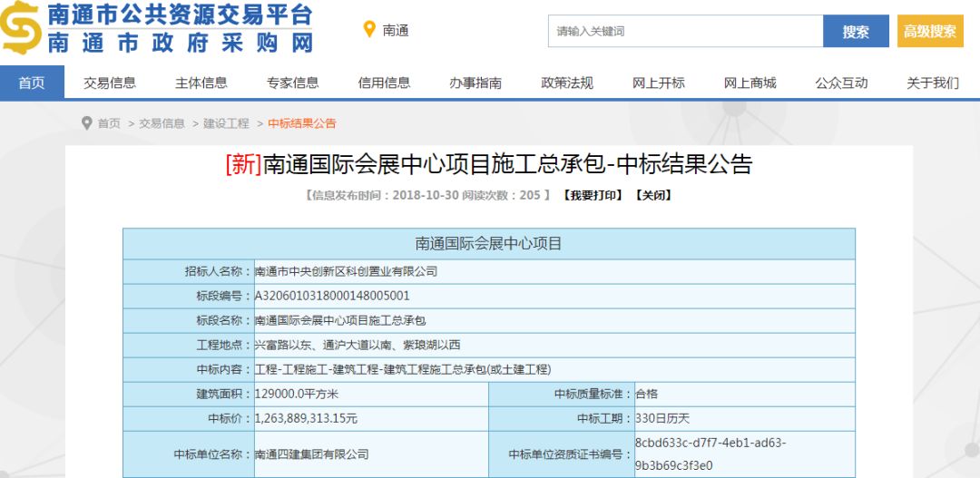Click the table header 南通国际会展中心项目
The width and height of the screenshot is (980, 478).
click(x=489, y=244)
